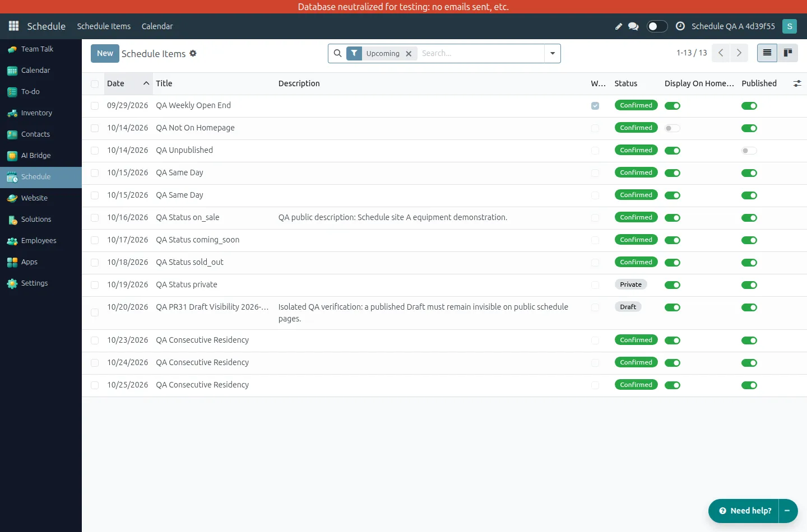This screenshot has width=807, height=532.
Task: Switch to kanban view icon
Action: click(x=788, y=53)
